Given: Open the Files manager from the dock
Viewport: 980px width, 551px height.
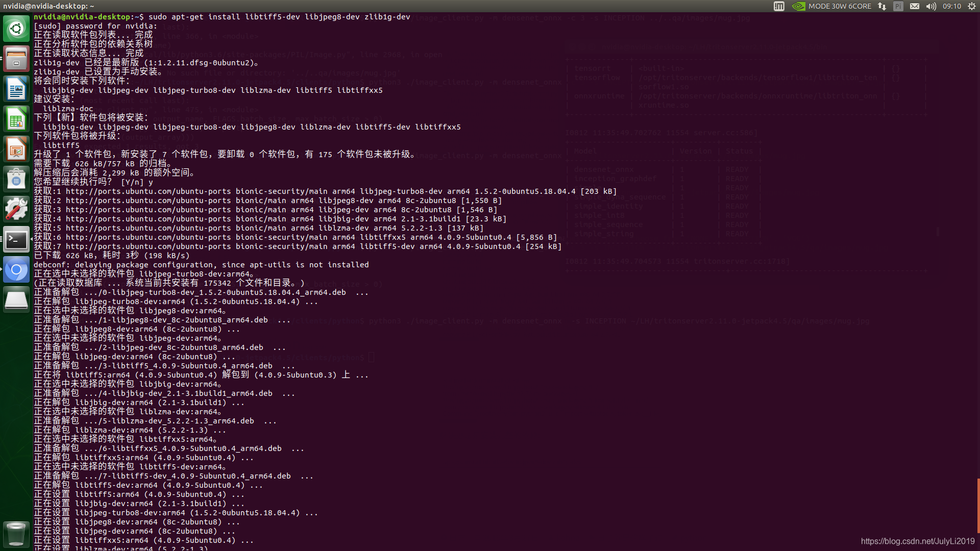Looking at the screenshot, I should 16,59.
